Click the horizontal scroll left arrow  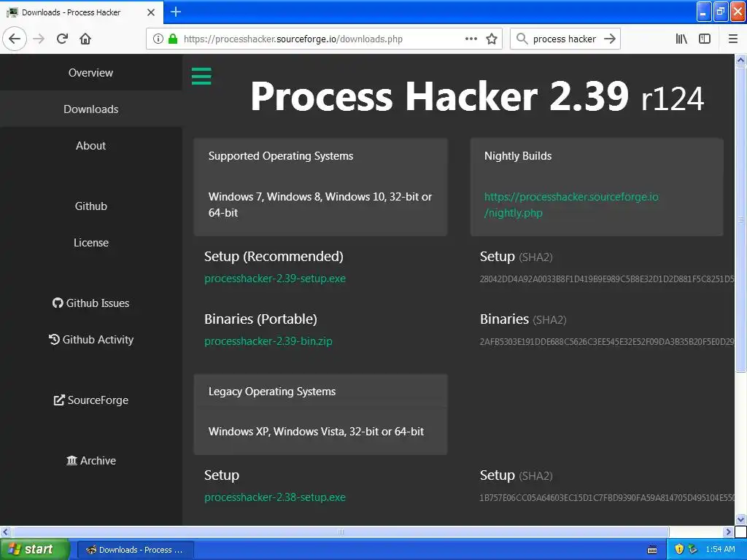(5, 532)
